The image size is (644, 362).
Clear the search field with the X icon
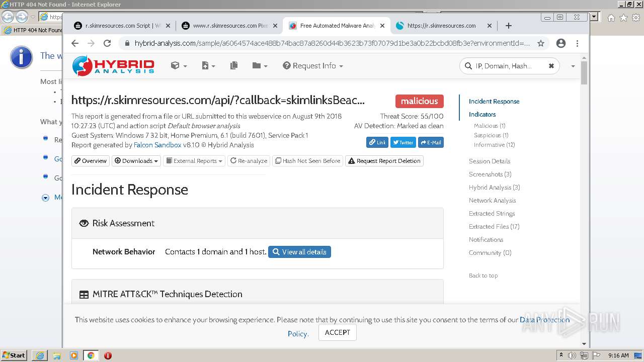[551, 66]
